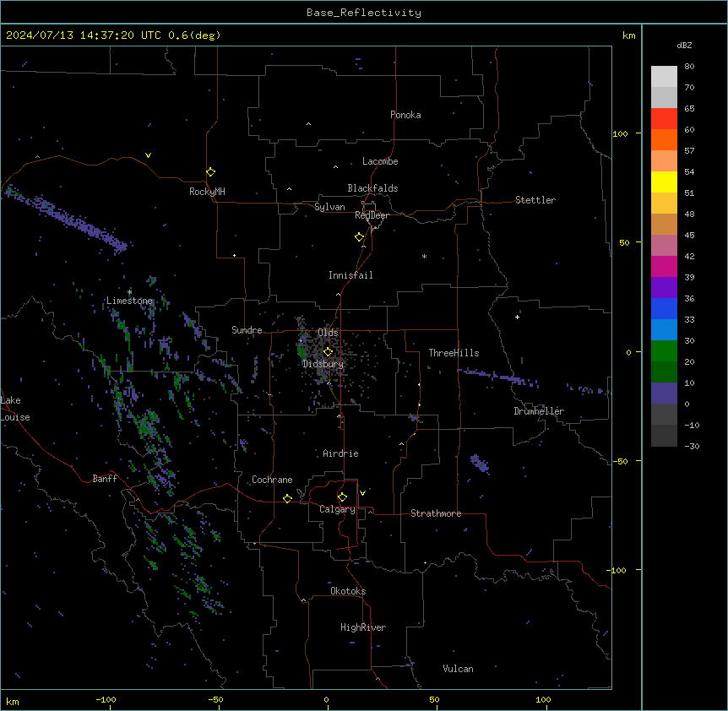This screenshot has height=711, width=728.
Task: Click the RockyMH label
Action: click(x=207, y=192)
